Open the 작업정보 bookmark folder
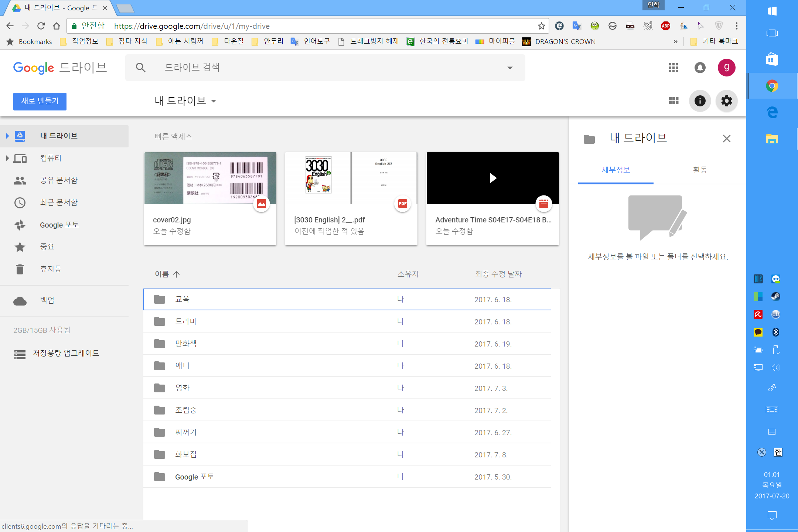798x532 pixels. 79,41
